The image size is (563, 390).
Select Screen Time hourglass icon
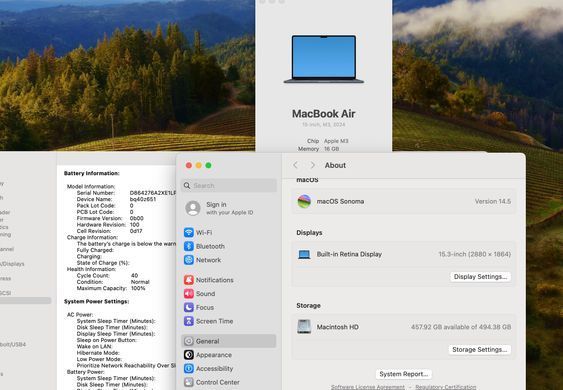tap(189, 321)
